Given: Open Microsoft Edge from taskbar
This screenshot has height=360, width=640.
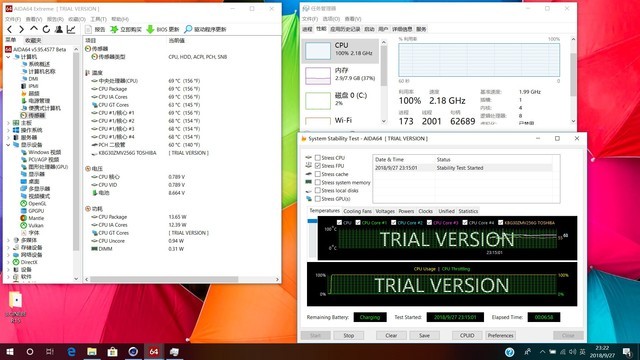Looking at the screenshot, I should [x=71, y=351].
